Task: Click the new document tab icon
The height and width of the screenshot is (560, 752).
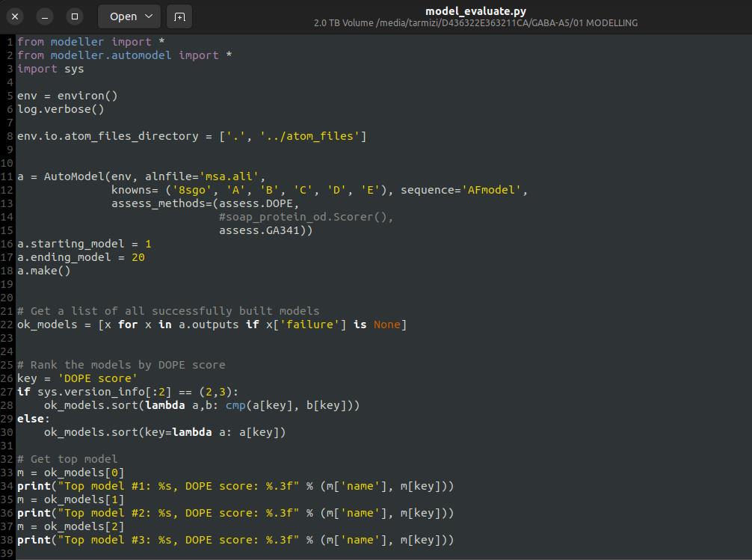Action: point(179,16)
